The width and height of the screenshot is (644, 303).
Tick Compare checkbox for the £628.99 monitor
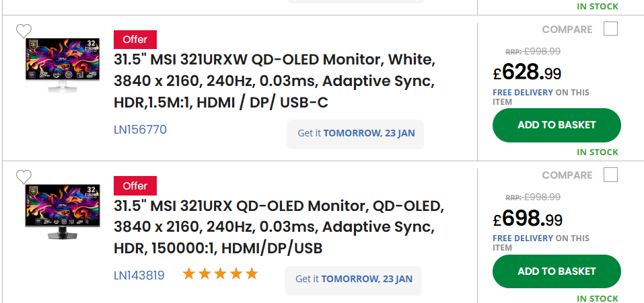610,29
